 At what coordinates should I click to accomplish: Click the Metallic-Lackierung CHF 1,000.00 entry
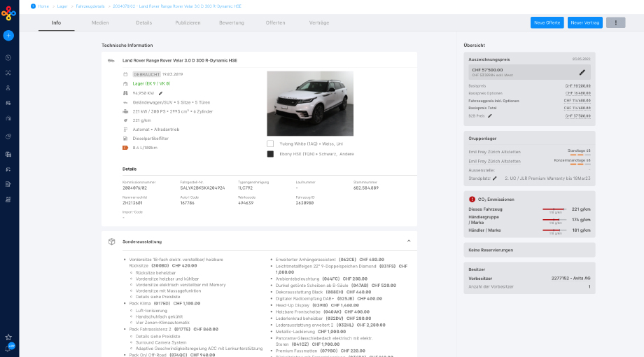[x=311, y=332]
